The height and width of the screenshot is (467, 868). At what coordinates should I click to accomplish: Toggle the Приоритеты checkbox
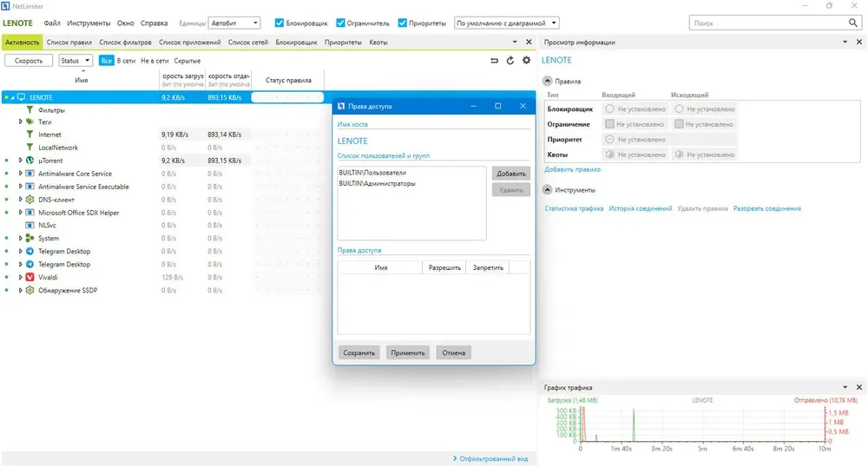pos(403,23)
